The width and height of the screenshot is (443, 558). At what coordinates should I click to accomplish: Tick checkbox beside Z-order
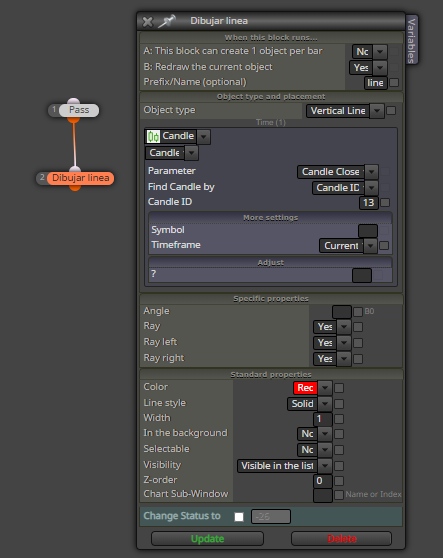pos(339,481)
